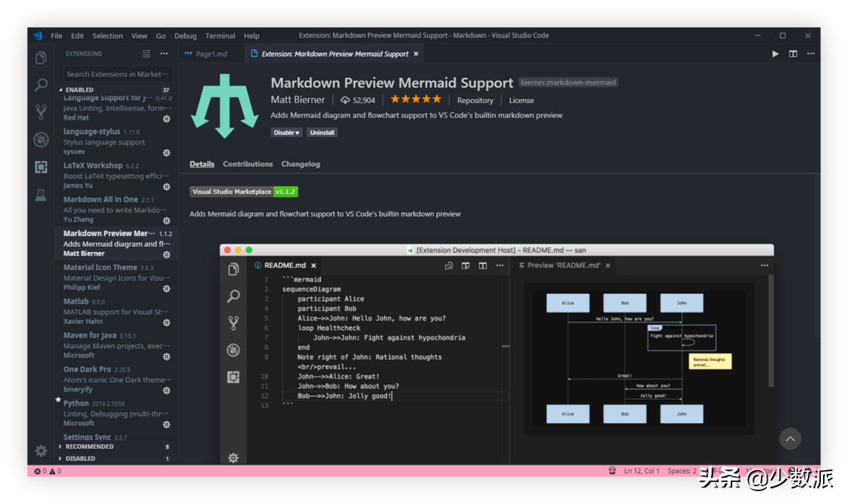Open editor More Actions ellipsis at top right
The height and width of the screenshot is (504, 848).
coord(811,54)
